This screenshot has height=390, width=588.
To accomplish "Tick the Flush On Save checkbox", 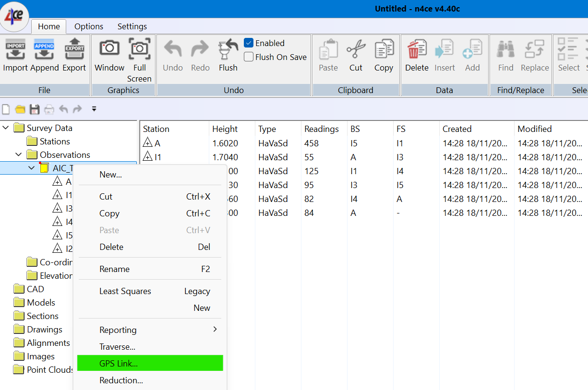I will coord(249,57).
